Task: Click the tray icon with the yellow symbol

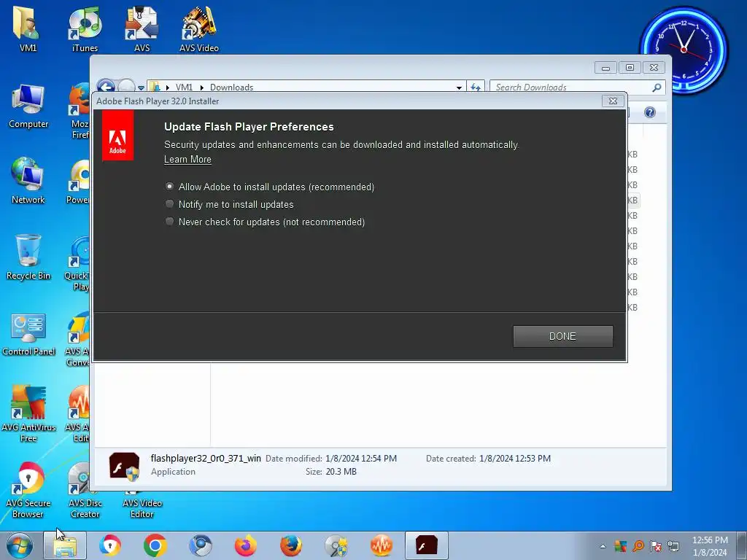Action: pos(620,546)
